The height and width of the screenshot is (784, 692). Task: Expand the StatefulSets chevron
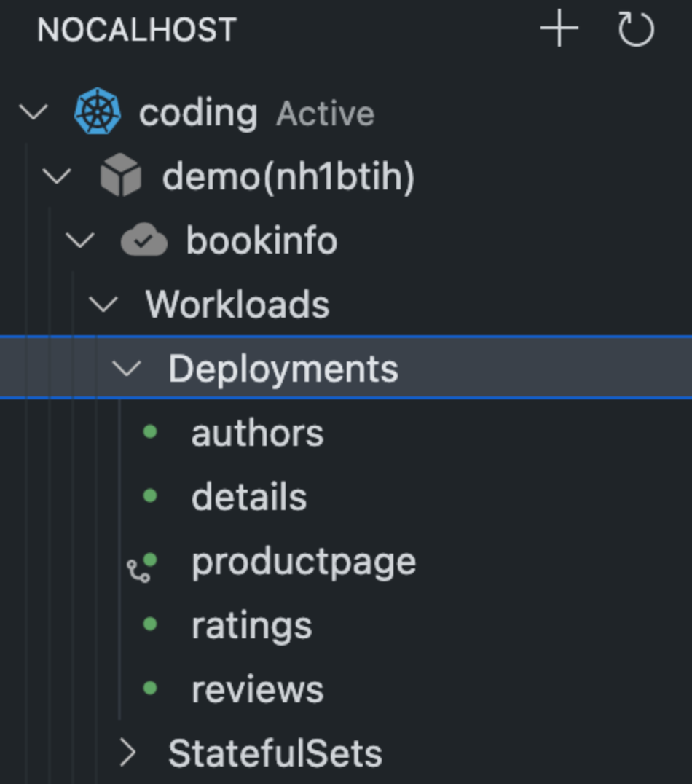128,753
